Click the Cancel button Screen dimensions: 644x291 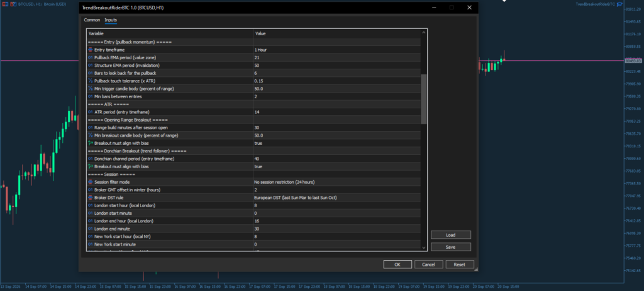428,265
